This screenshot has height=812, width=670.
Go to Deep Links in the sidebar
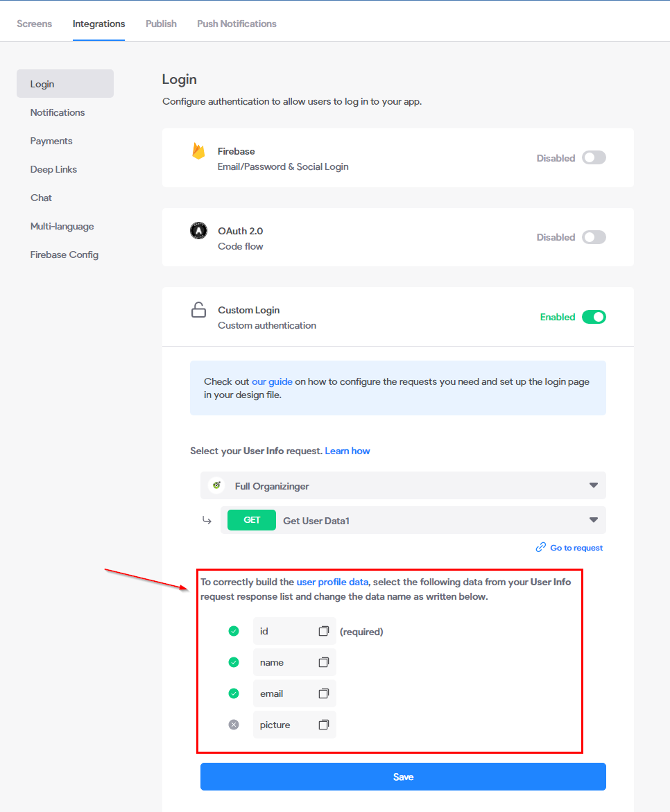click(x=53, y=169)
